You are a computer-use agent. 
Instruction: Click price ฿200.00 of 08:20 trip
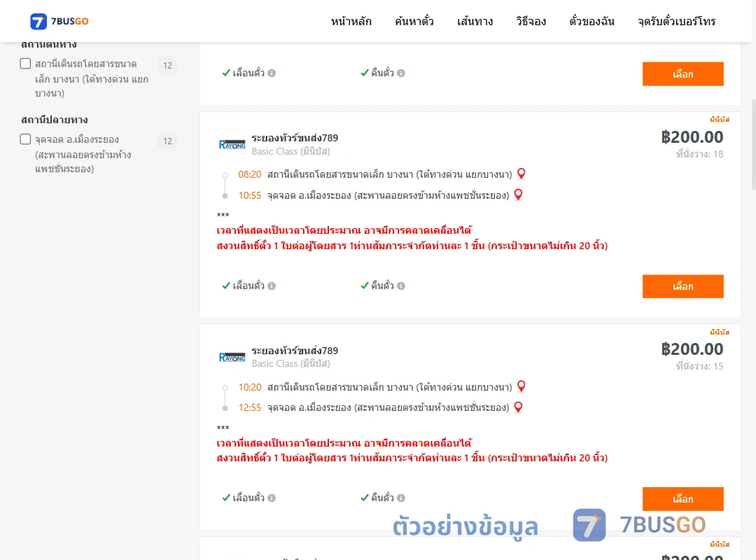692,137
